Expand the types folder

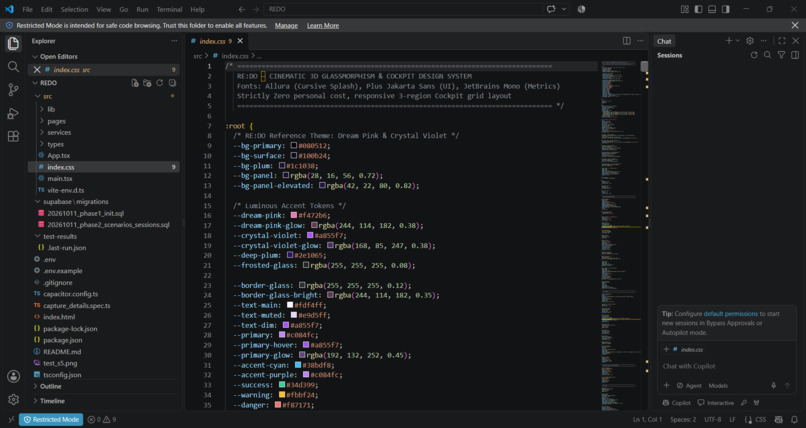point(42,144)
